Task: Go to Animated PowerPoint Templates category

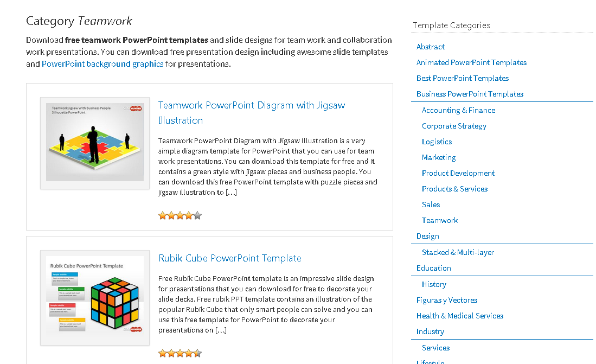Action: (471, 62)
